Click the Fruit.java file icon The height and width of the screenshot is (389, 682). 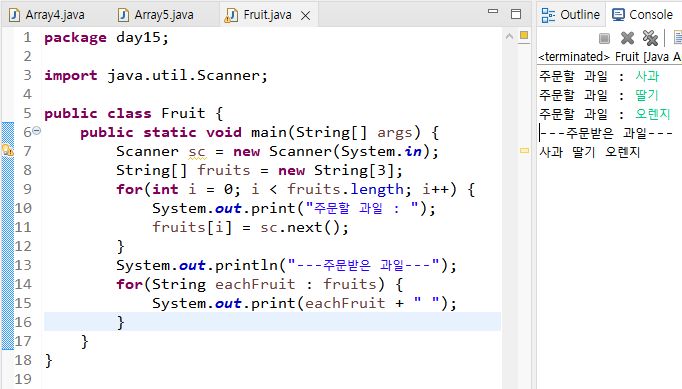231,16
